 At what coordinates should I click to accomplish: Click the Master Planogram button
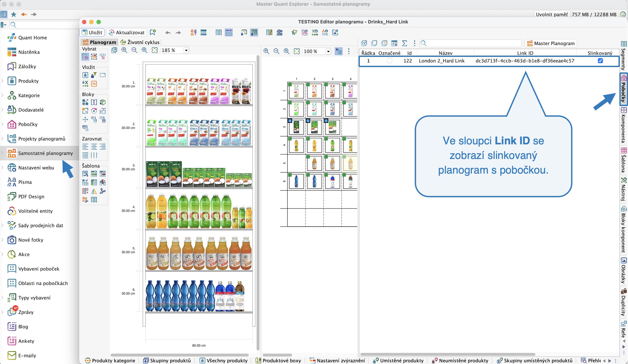(551, 43)
